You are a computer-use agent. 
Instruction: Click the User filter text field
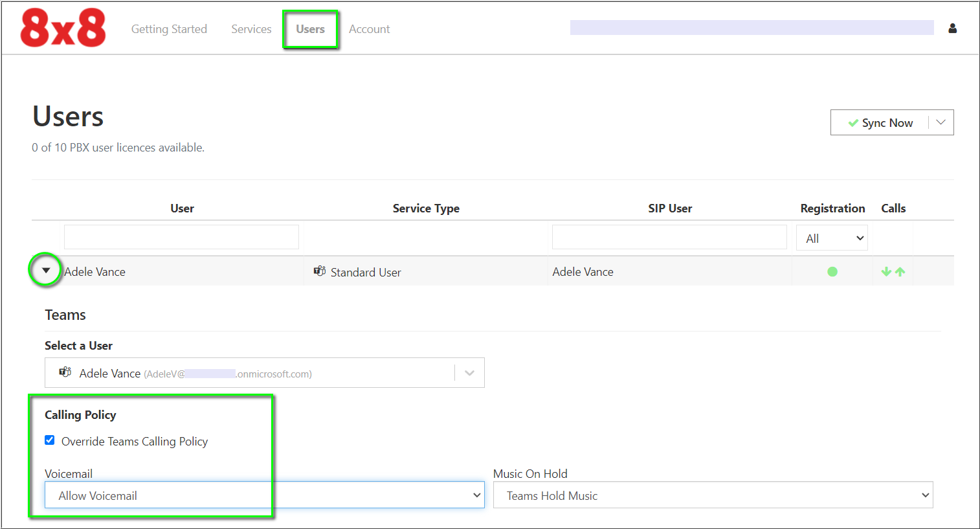[x=181, y=238]
